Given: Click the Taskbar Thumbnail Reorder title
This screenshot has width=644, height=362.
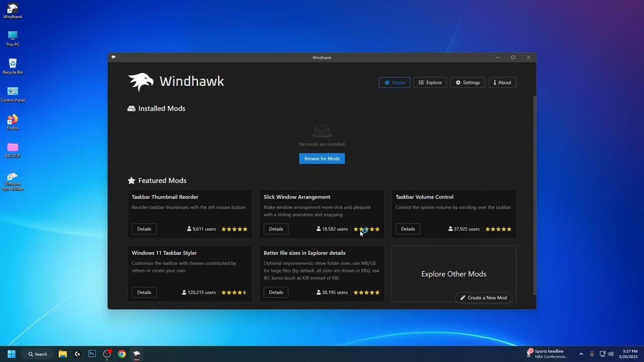Looking at the screenshot, I should (165, 197).
